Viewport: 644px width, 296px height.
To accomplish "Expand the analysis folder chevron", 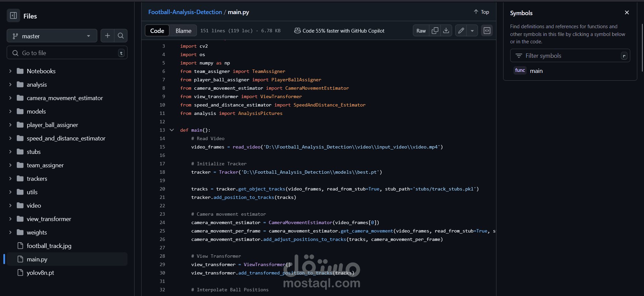I will (10, 85).
